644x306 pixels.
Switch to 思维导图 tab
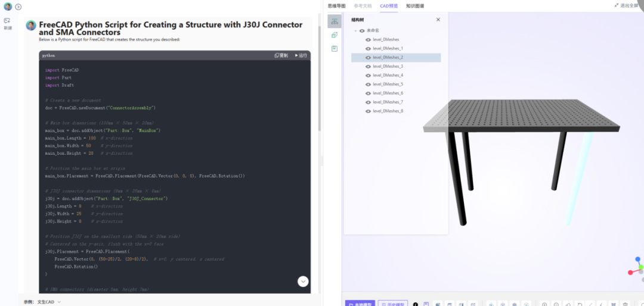click(x=336, y=6)
